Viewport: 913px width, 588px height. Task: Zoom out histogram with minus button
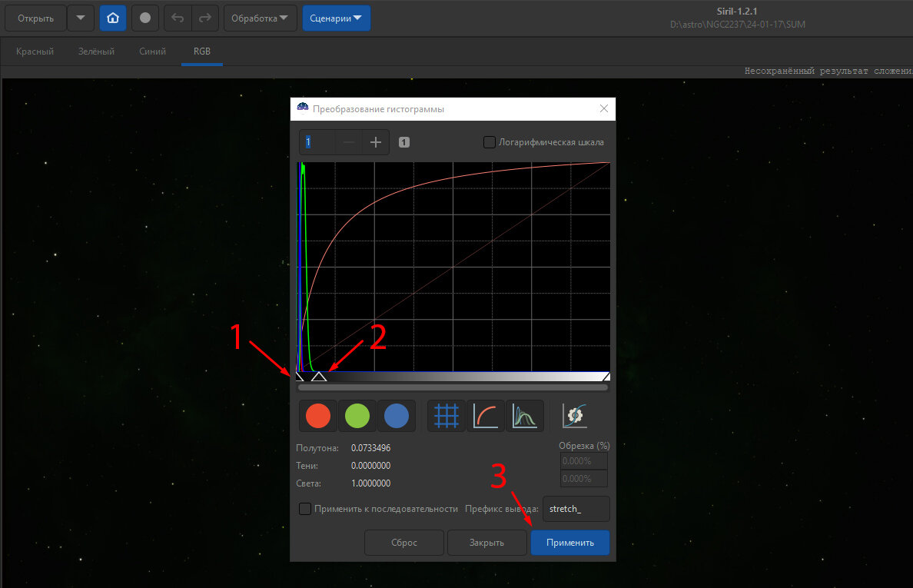click(349, 142)
